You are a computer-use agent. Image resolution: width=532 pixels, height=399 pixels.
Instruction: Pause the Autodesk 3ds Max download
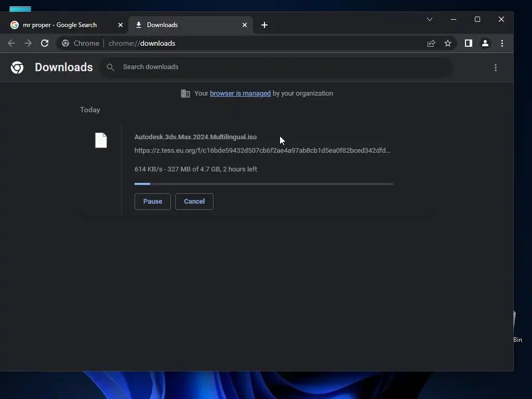(x=153, y=202)
